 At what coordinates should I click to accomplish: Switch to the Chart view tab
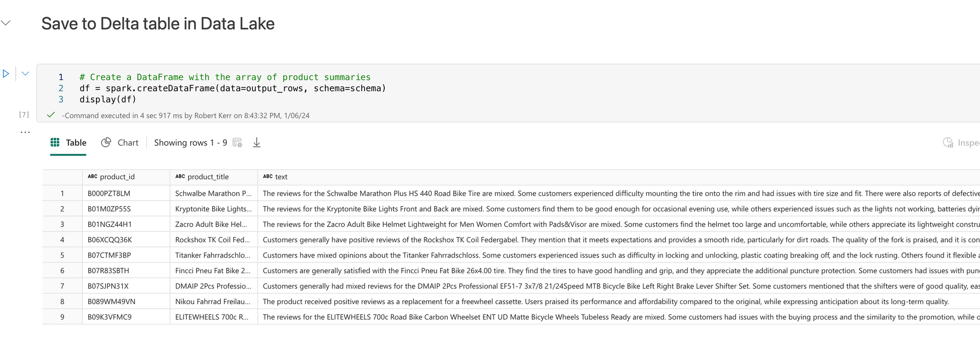120,143
